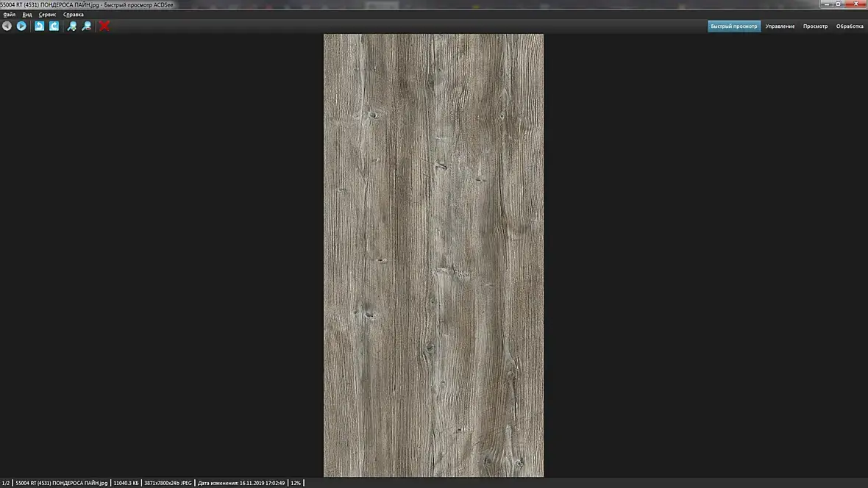Click the wood texture image preview
This screenshot has width=868, height=488.
click(x=433, y=255)
